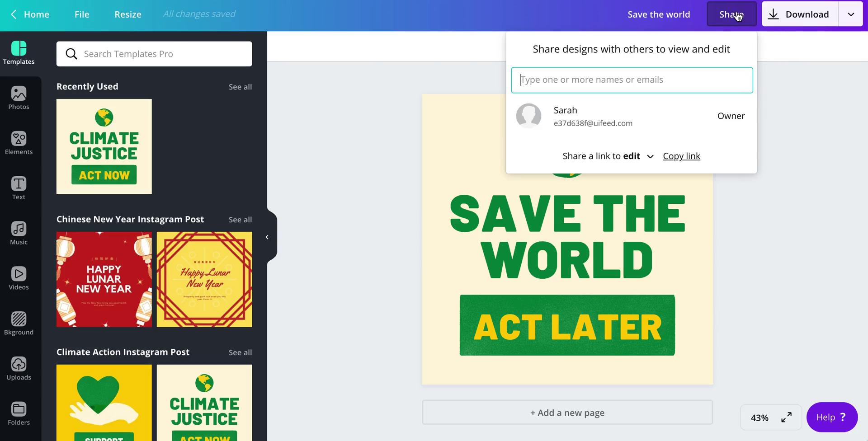Enter fullscreen presentation mode
The width and height of the screenshot is (868, 441).
787,417
